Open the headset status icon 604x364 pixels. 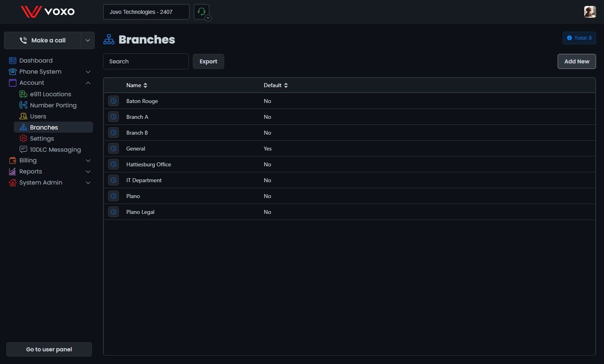[x=202, y=12]
